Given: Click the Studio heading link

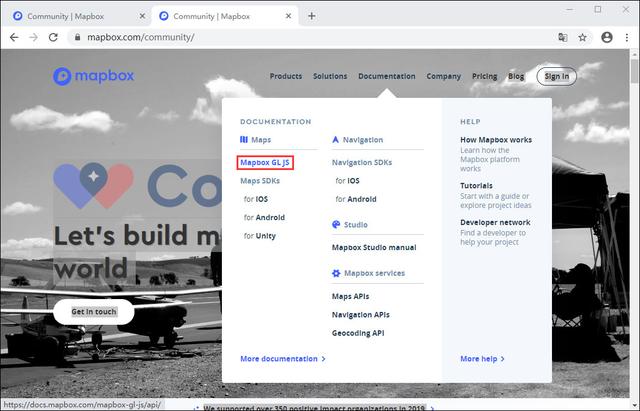Looking at the screenshot, I should click(x=356, y=224).
